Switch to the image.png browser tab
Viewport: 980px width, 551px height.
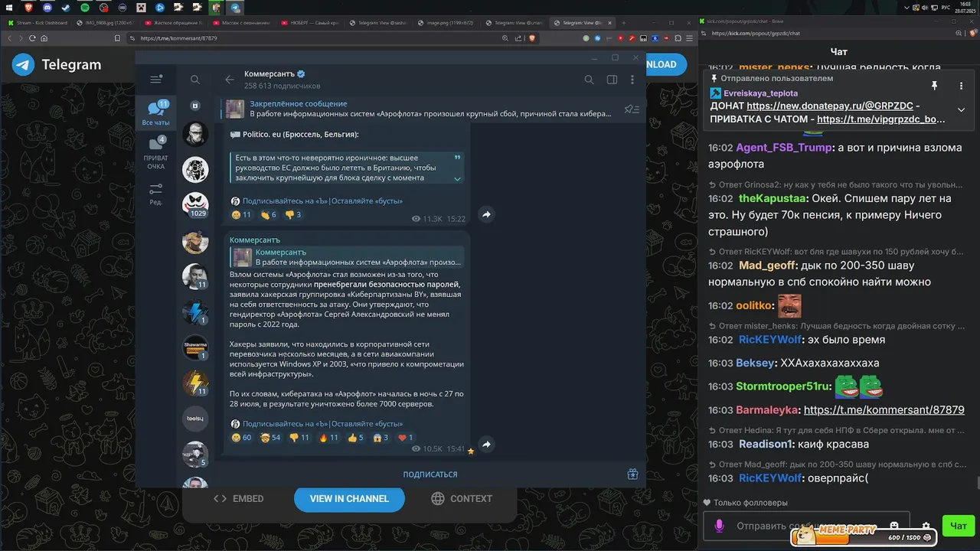446,23
